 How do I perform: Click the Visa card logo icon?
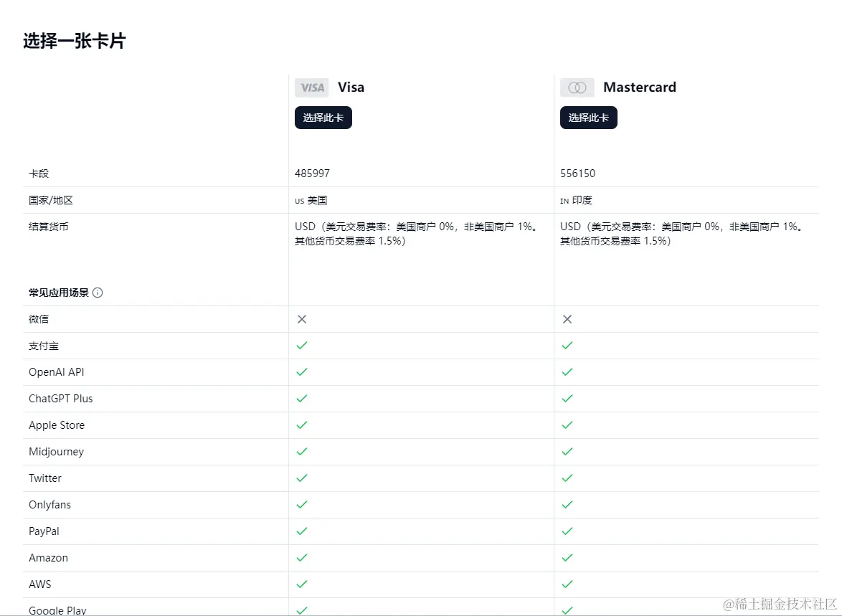coord(311,87)
